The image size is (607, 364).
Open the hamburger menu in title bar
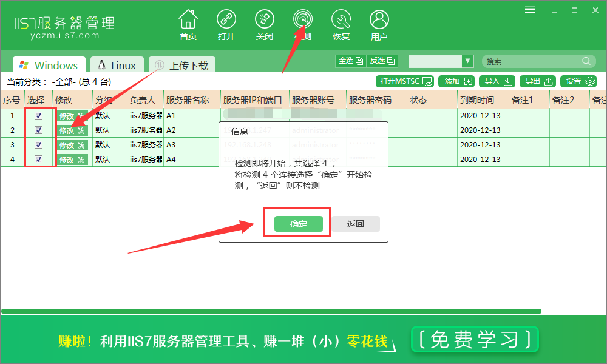530,10
